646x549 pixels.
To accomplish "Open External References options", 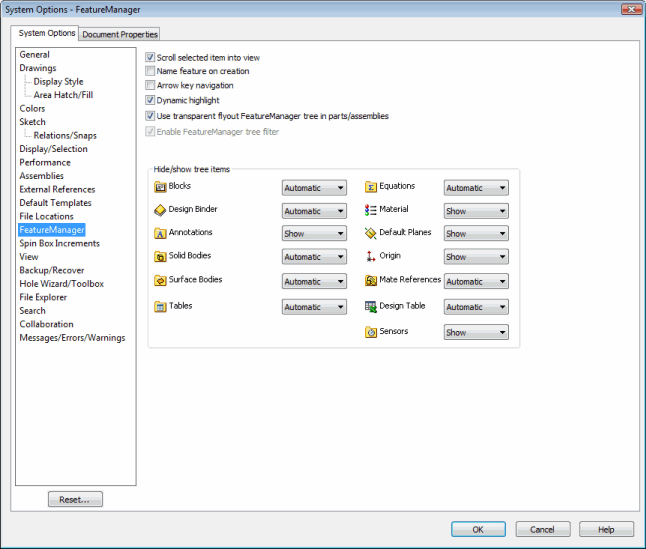I will click(x=57, y=189).
